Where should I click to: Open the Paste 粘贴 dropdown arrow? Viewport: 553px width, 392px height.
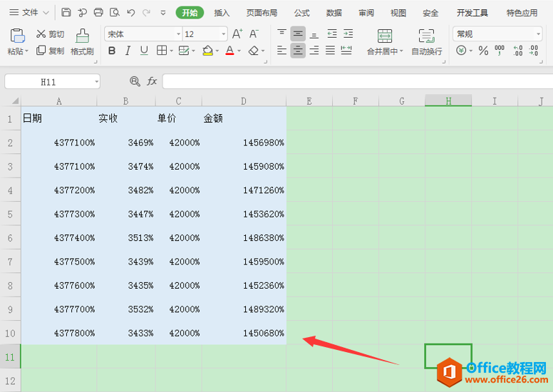(26, 51)
